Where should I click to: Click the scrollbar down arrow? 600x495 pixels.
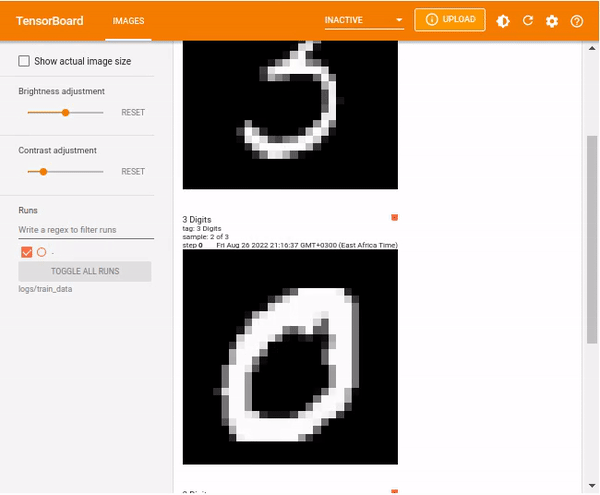pos(592,486)
